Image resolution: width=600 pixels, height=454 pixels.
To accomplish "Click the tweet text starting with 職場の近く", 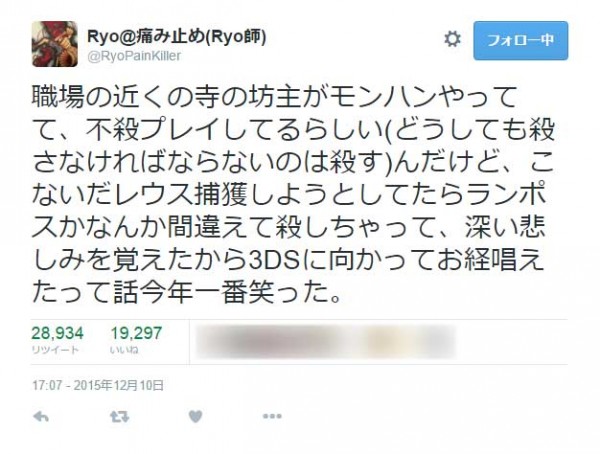I will 293,194.
